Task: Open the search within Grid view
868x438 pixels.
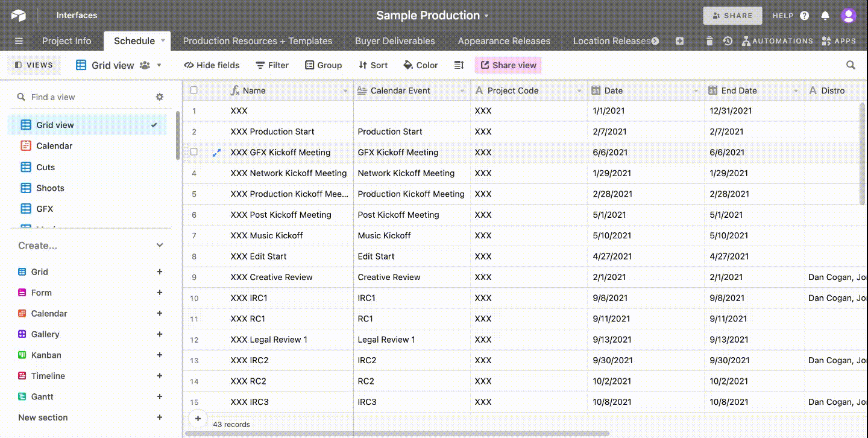Action: (851, 65)
